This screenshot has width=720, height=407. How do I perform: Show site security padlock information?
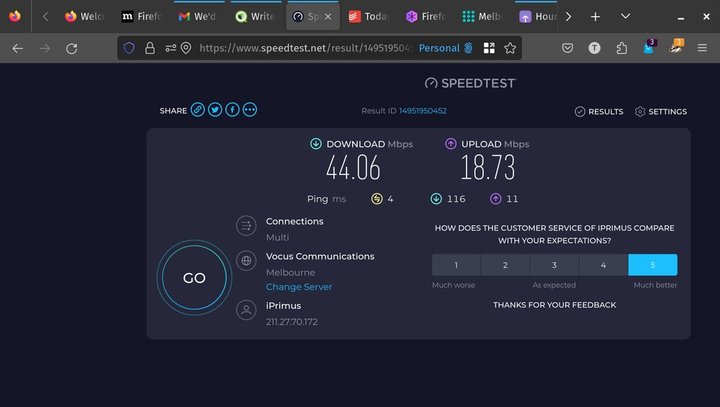click(x=150, y=48)
